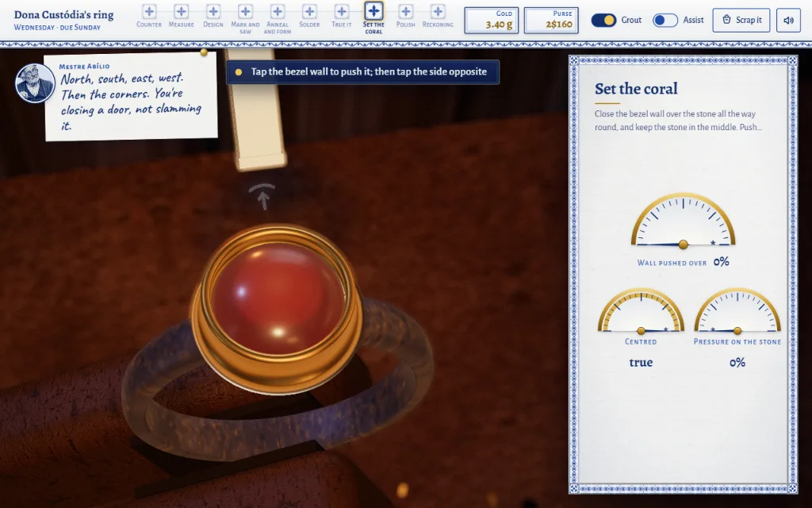Click the Purse 2$160 readout
The height and width of the screenshot is (508, 812).
click(551, 20)
